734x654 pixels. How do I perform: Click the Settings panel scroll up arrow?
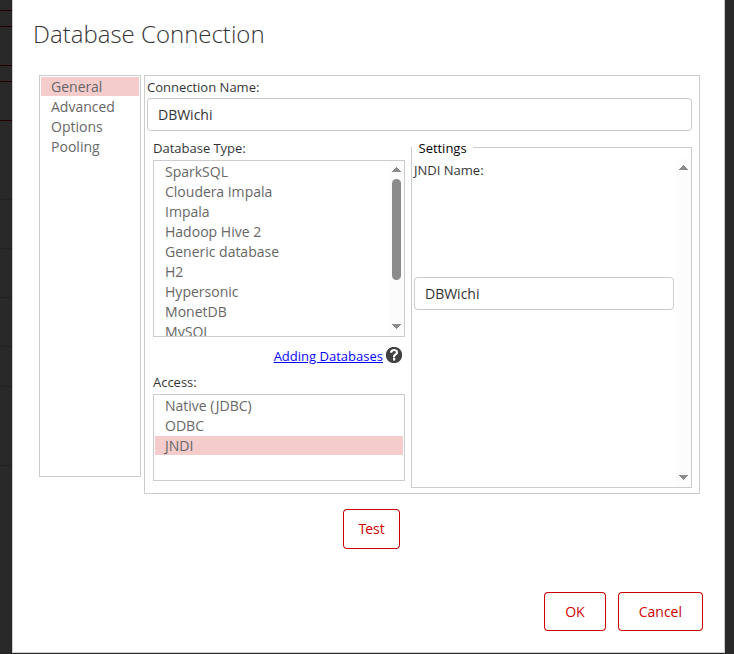(683, 168)
